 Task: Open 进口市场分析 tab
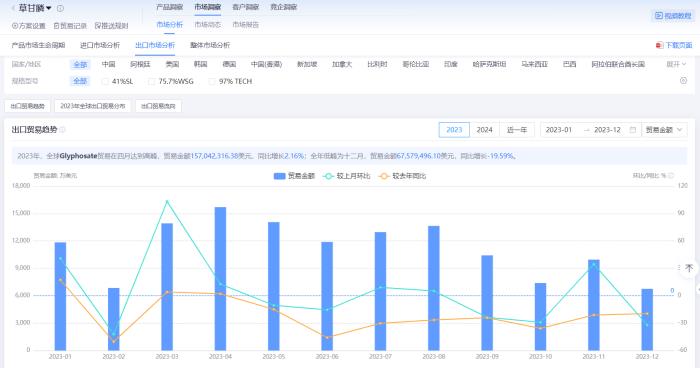[100, 45]
